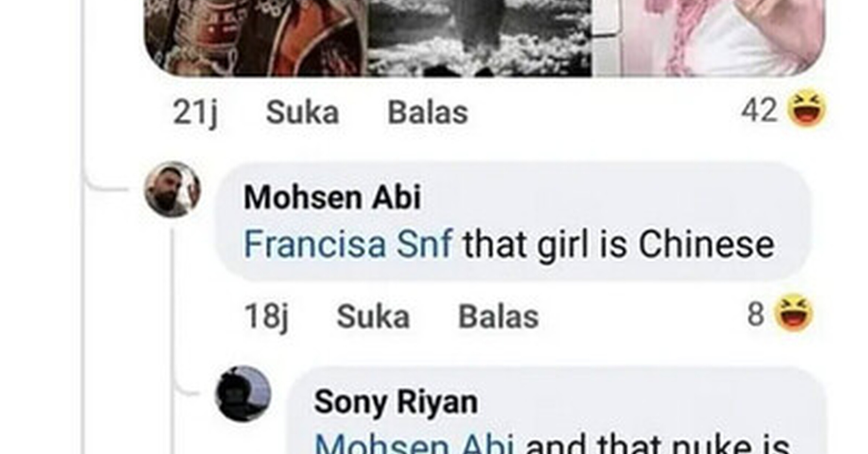Open the Francisa Snf tagged profile link
This screenshot has width=868, height=454.
(348, 244)
